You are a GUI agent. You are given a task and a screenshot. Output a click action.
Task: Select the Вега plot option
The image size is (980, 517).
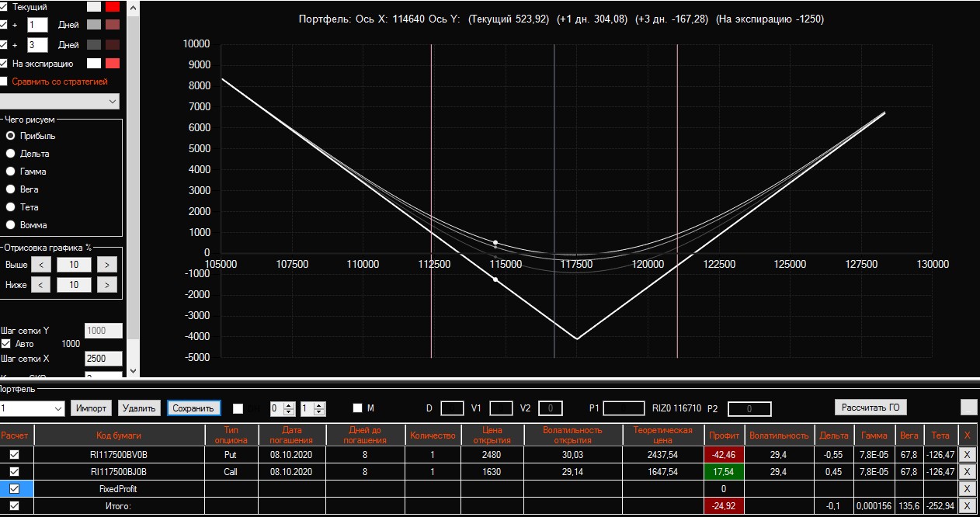tap(11, 189)
